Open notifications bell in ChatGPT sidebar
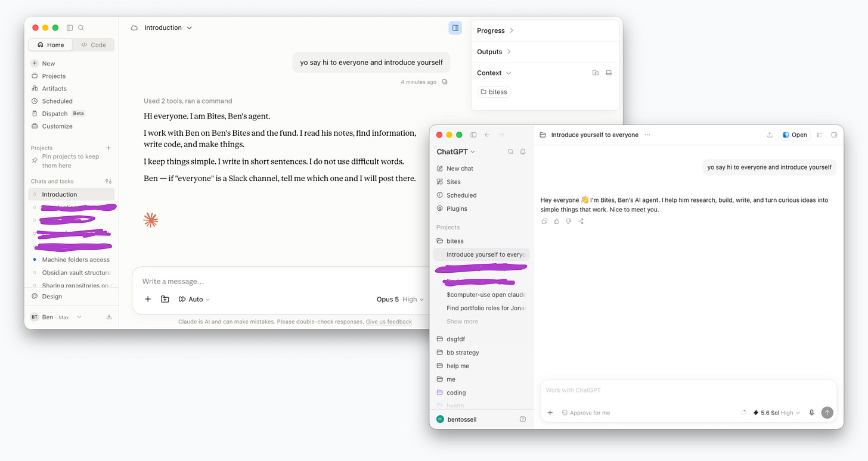 tap(523, 152)
